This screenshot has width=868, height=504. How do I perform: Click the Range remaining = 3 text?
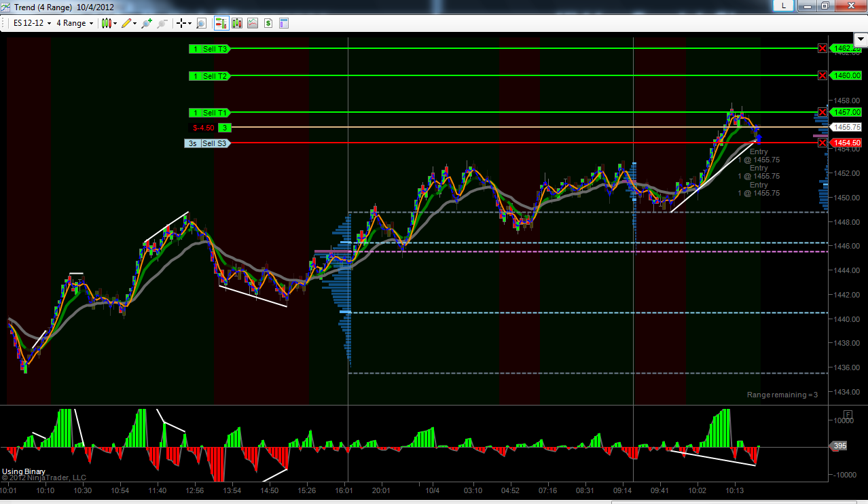click(782, 395)
